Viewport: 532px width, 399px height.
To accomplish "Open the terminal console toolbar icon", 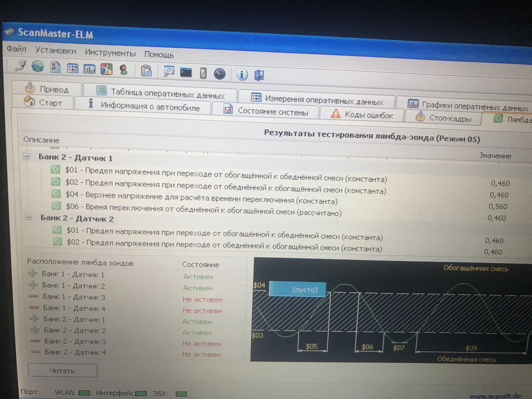I will click(x=186, y=73).
